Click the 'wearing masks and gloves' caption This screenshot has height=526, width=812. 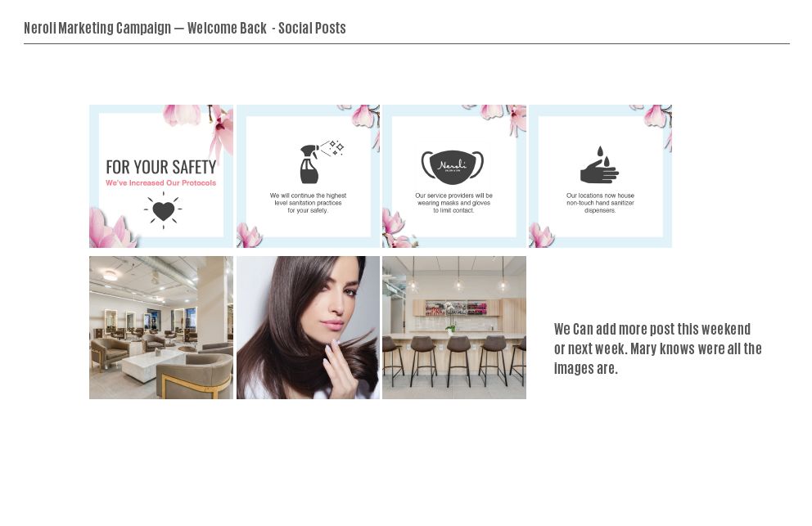(x=453, y=203)
